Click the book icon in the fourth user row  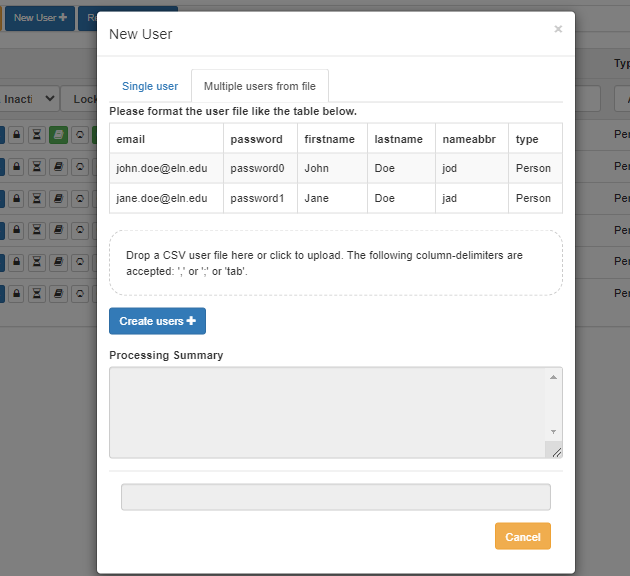click(58, 230)
